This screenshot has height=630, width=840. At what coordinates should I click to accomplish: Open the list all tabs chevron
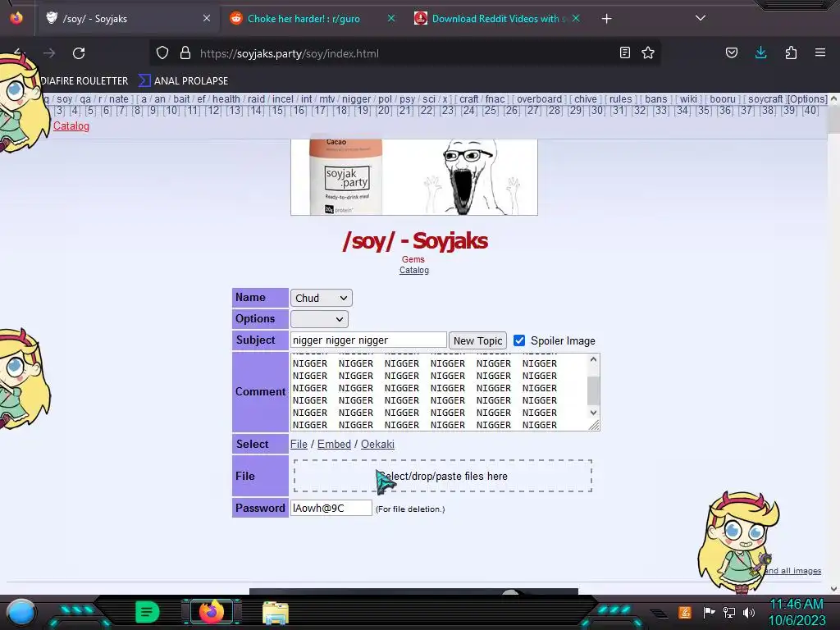coord(701,18)
